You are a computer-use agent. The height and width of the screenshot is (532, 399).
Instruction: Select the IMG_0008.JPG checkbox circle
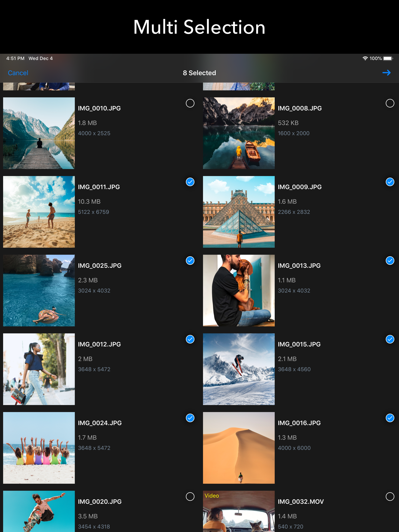pyautogui.click(x=390, y=103)
